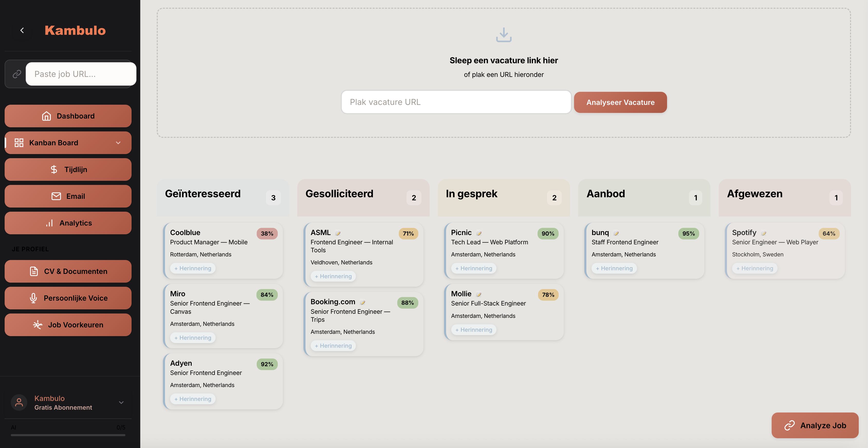Select Kanban Board in sidebar

point(68,143)
